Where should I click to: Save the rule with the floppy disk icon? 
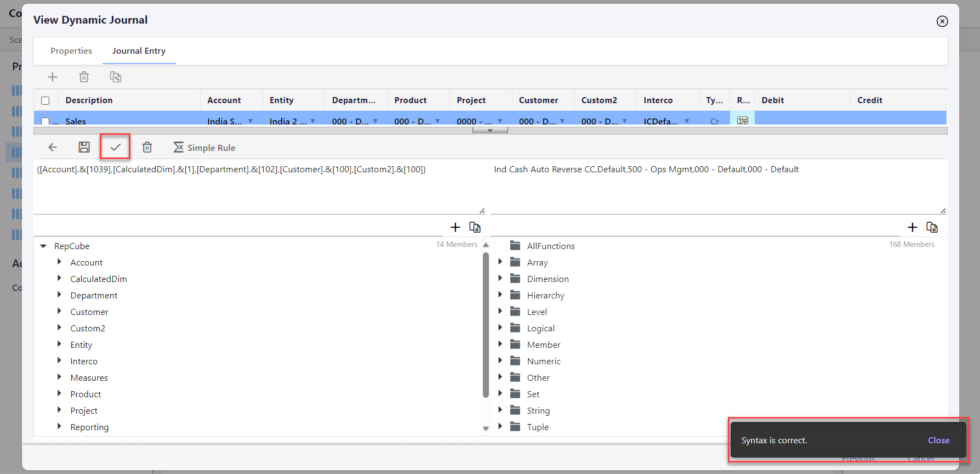(x=84, y=147)
